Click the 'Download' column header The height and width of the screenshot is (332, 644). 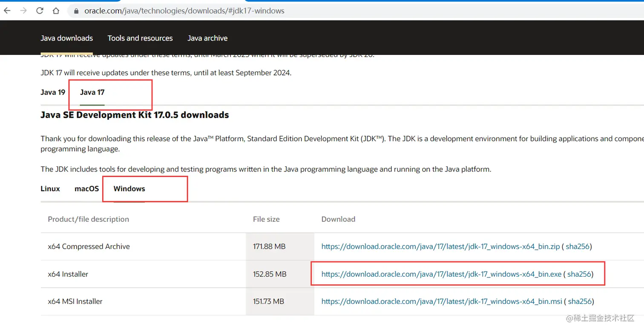click(338, 219)
